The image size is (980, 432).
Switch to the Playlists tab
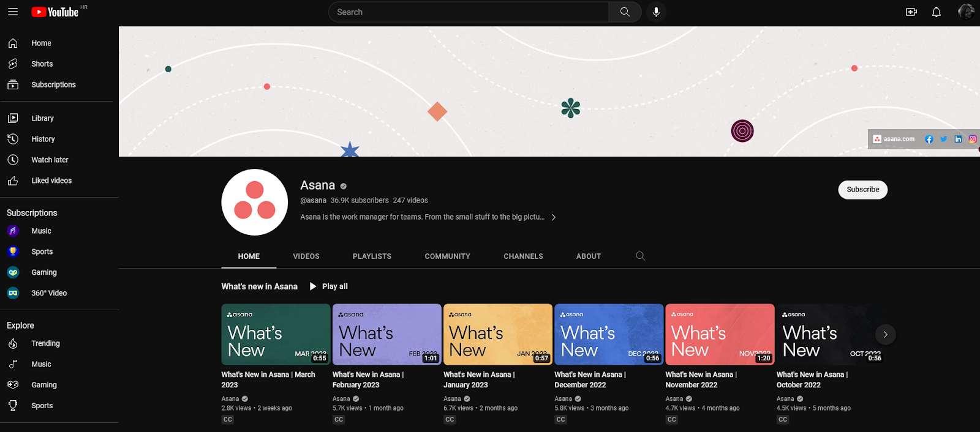pos(372,256)
